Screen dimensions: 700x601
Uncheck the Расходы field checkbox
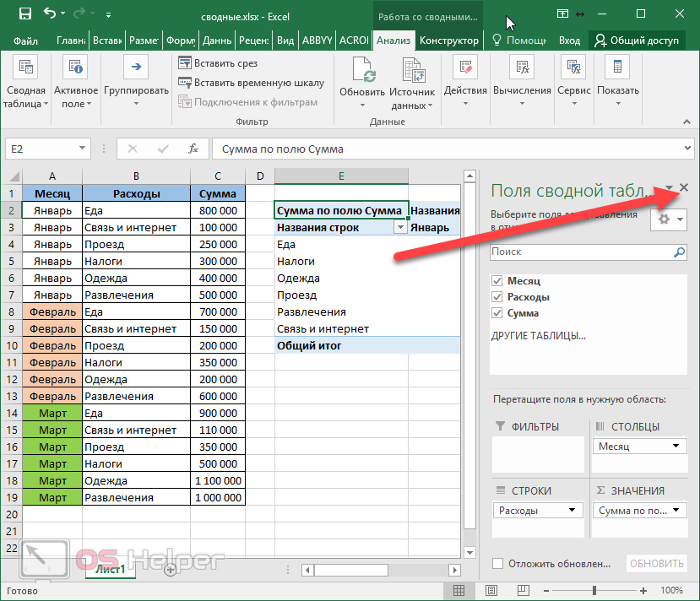(x=497, y=297)
